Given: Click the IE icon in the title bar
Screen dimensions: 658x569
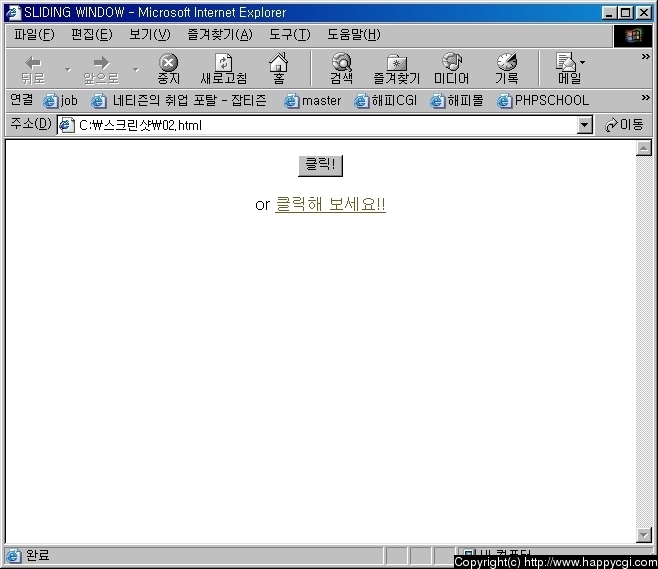Looking at the screenshot, I should [x=13, y=13].
